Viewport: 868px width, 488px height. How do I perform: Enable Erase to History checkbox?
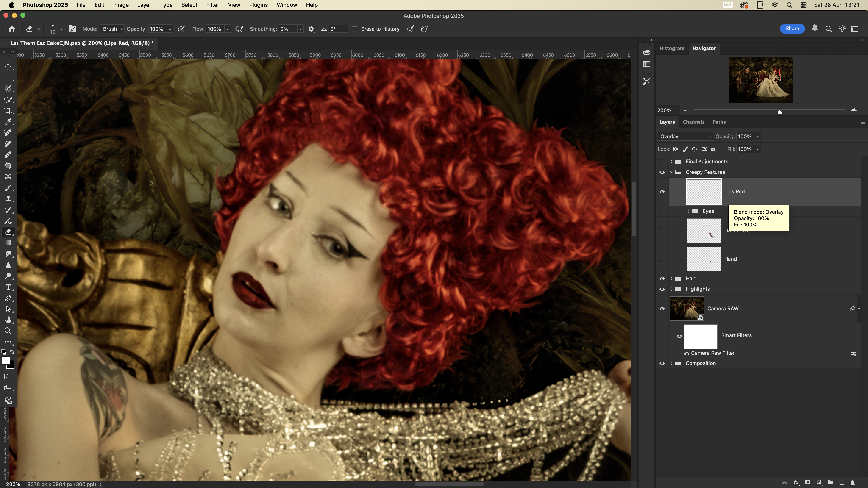point(355,29)
